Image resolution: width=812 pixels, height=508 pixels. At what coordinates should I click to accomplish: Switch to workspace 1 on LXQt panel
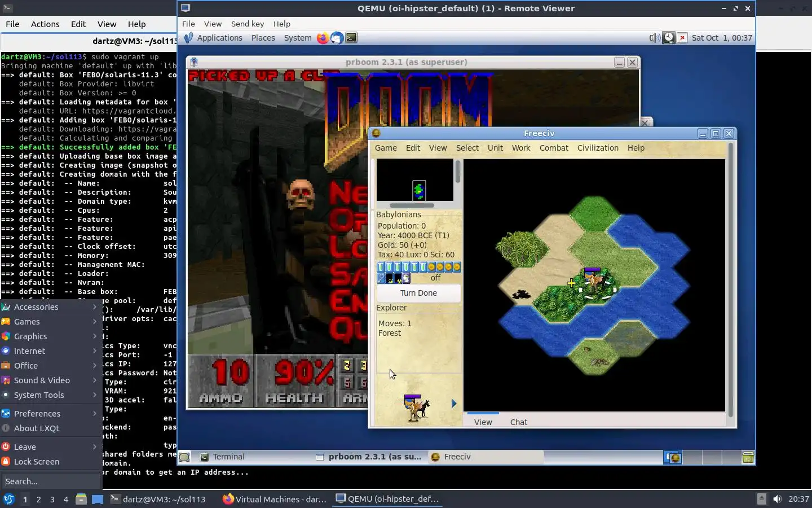25,499
